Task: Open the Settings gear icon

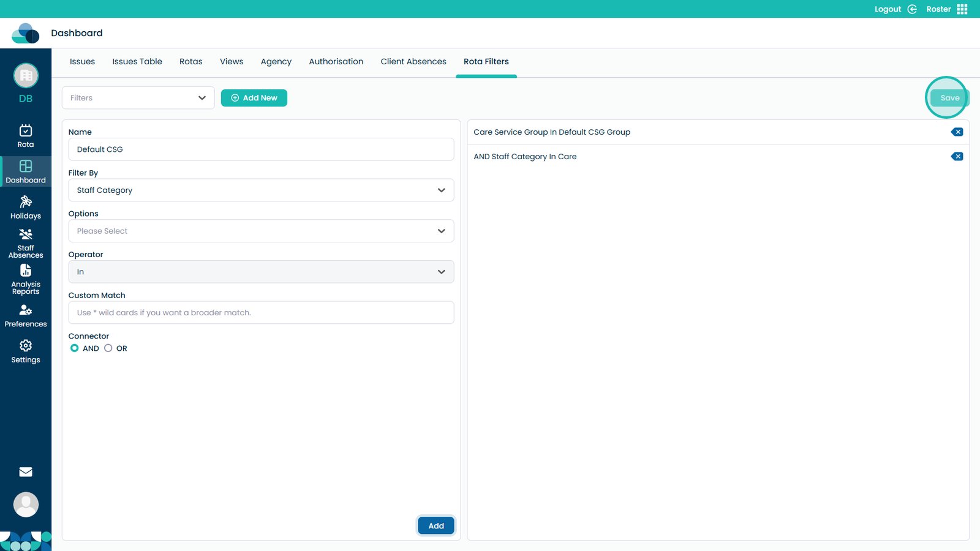Action: click(26, 346)
